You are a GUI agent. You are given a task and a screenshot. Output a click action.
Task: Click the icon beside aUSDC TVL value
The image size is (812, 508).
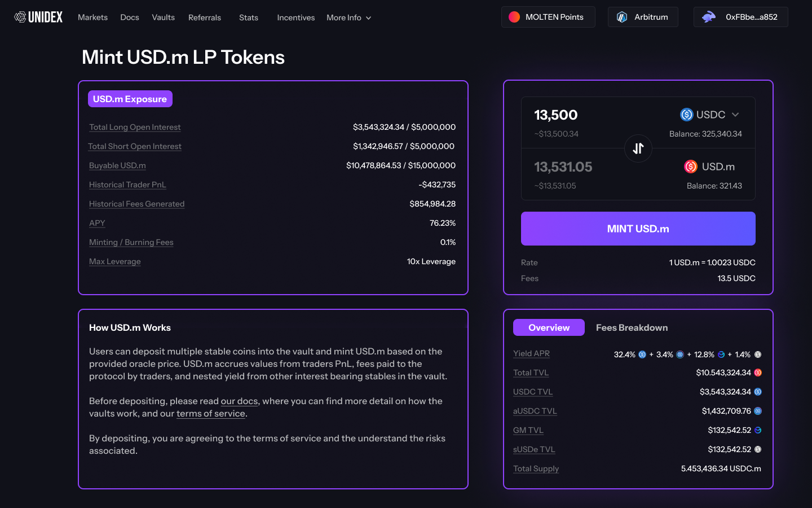pyautogui.click(x=758, y=411)
